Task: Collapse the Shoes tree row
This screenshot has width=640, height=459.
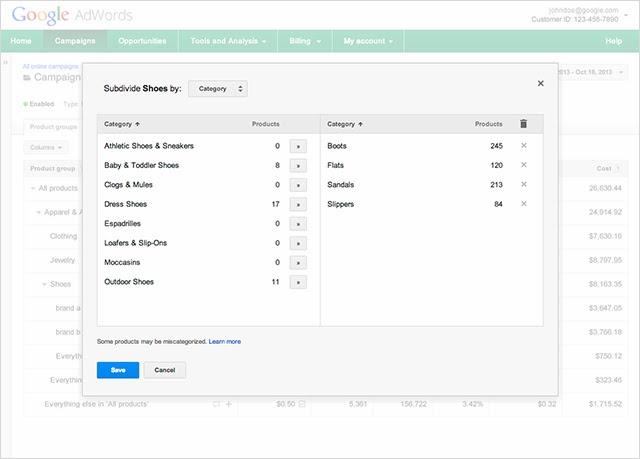Action: 44,284
